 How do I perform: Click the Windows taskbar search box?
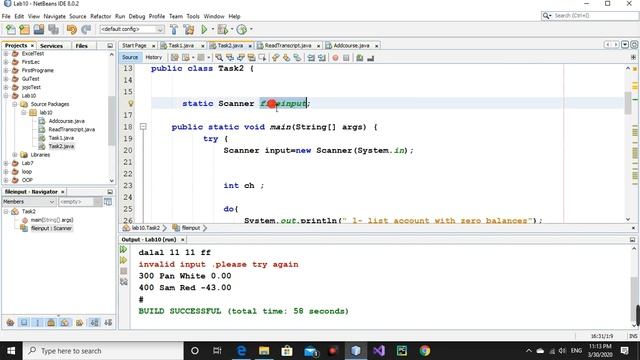point(103,351)
